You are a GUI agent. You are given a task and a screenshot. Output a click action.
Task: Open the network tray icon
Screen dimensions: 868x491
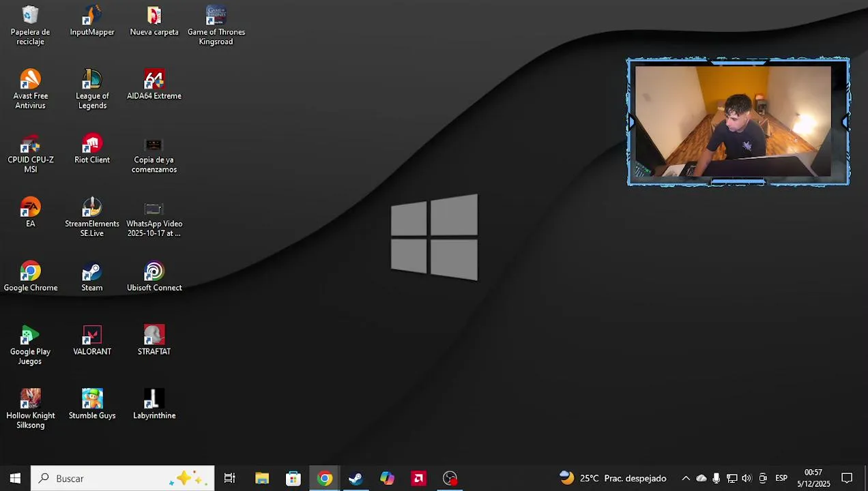(732, 478)
